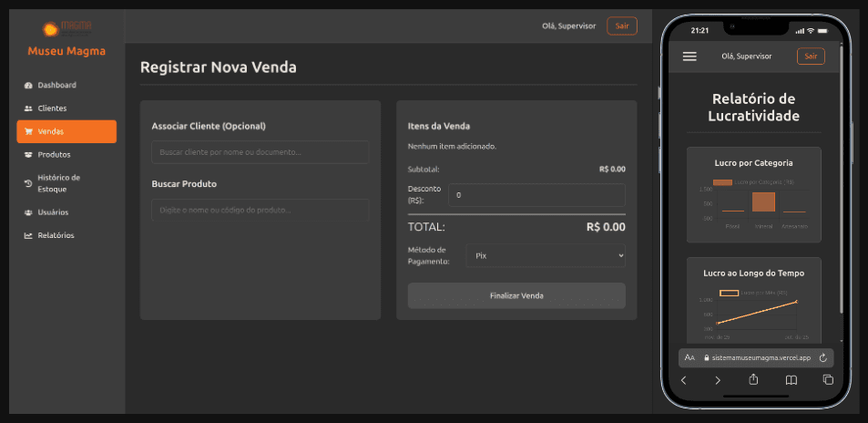This screenshot has width=868, height=423.
Task: Click the desktop Sair button
Action: (x=622, y=26)
